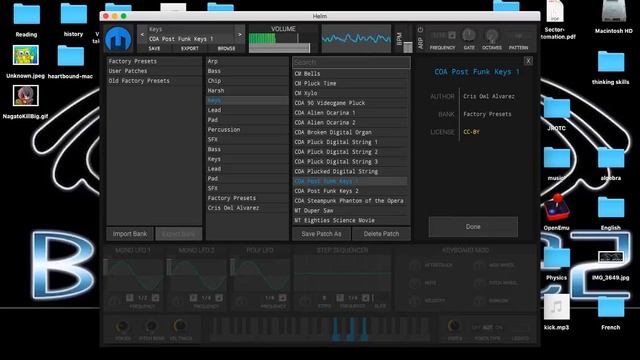Adjust the Volume slider bar
The height and width of the screenshot is (360, 640).
(x=280, y=48)
